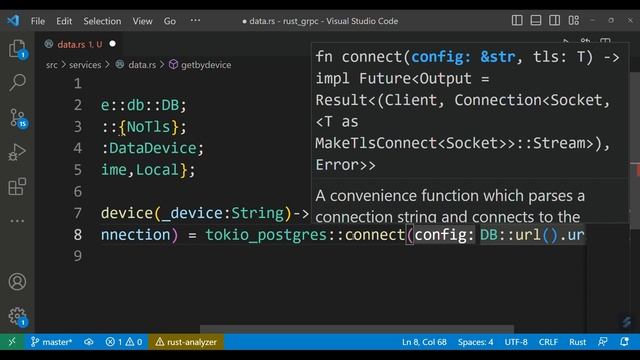Click the VS Code logo icon
Image resolution: width=640 pixels, height=360 pixels.
[13, 20]
